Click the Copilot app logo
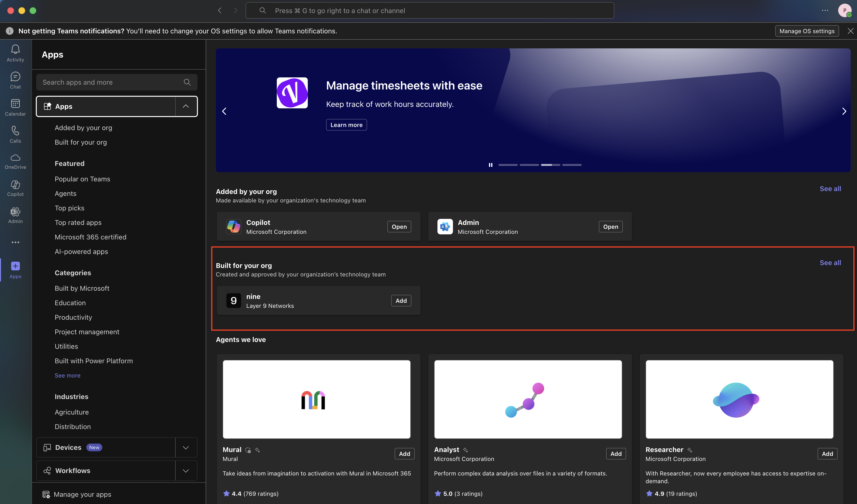The height and width of the screenshot is (504, 857). click(234, 227)
